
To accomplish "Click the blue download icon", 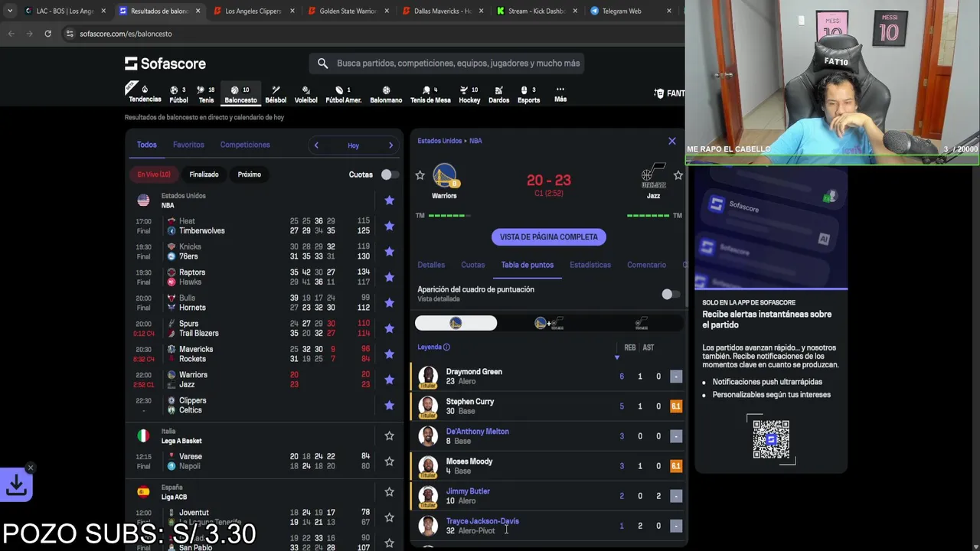I will click(17, 484).
